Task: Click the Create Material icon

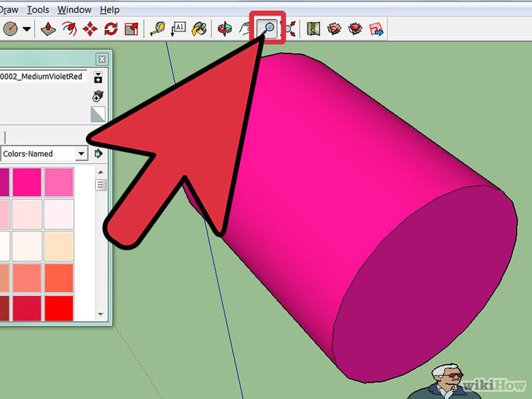Action: (98, 96)
